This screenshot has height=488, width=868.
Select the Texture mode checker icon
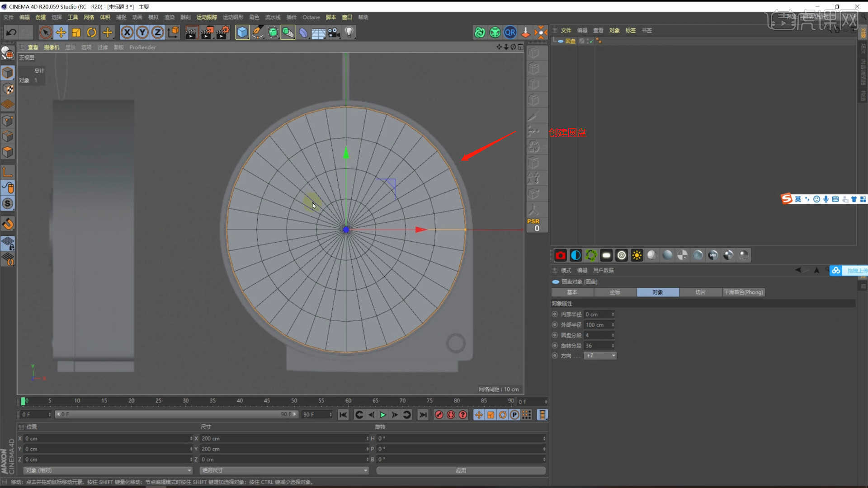click(x=8, y=89)
